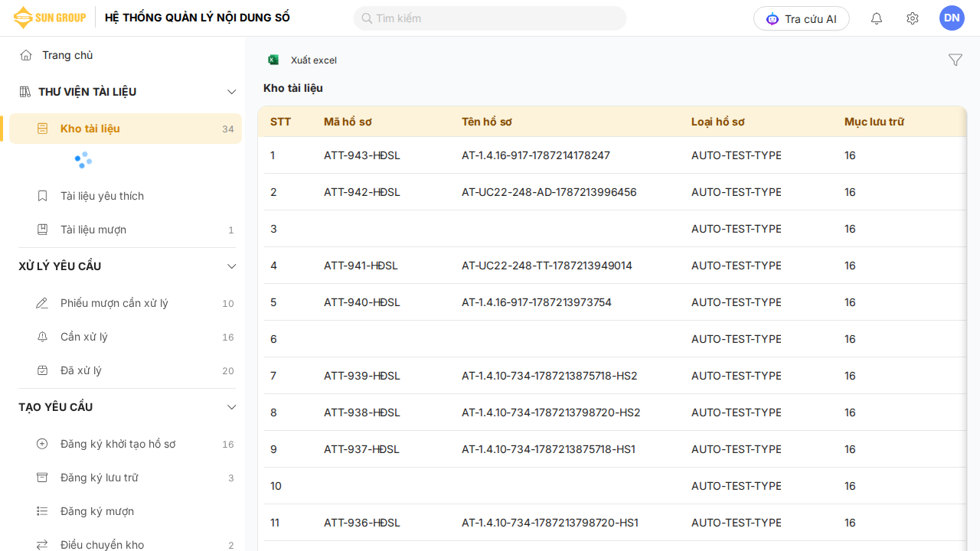The width and height of the screenshot is (980, 551).
Task: Click the Loại hồ sơ column header
Action: click(718, 122)
